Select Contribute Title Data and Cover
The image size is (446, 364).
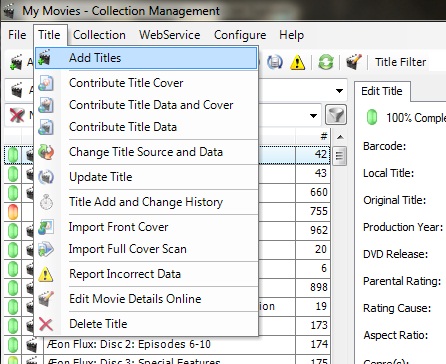coord(146,105)
